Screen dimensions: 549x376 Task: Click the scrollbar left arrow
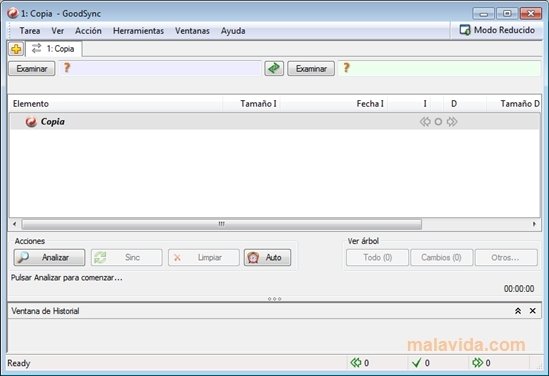(14, 224)
